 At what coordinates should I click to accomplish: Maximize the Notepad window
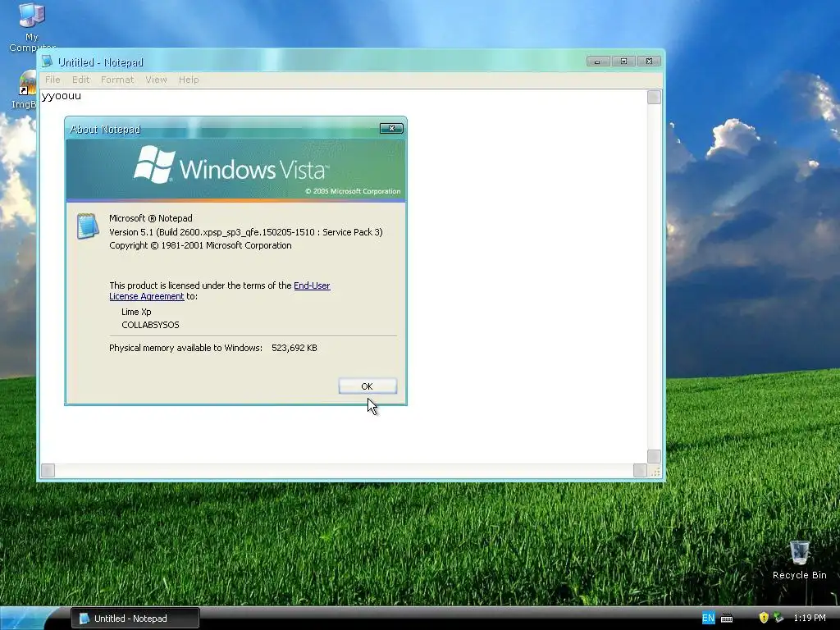[623, 62]
